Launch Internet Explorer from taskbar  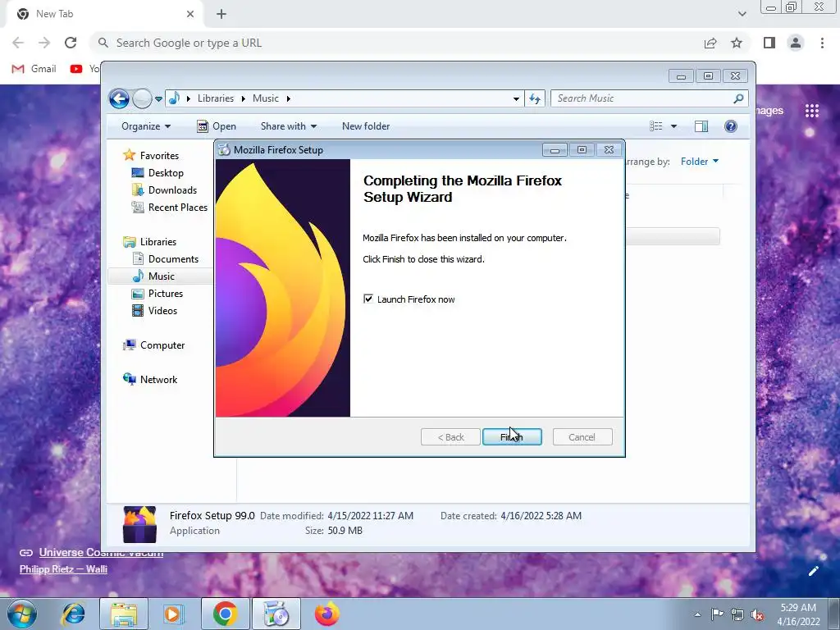tap(73, 614)
